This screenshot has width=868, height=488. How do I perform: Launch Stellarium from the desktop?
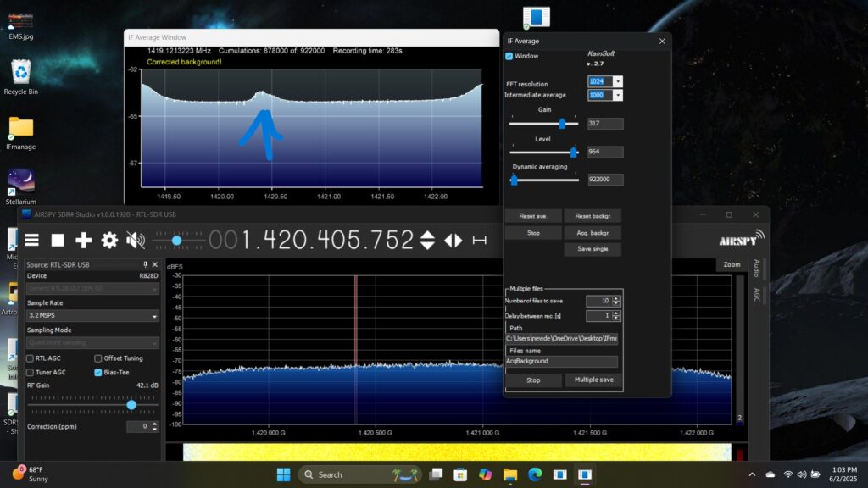tap(21, 186)
